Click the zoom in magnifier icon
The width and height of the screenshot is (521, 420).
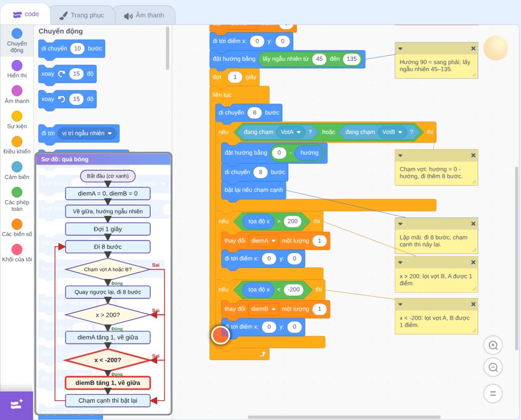493,345
